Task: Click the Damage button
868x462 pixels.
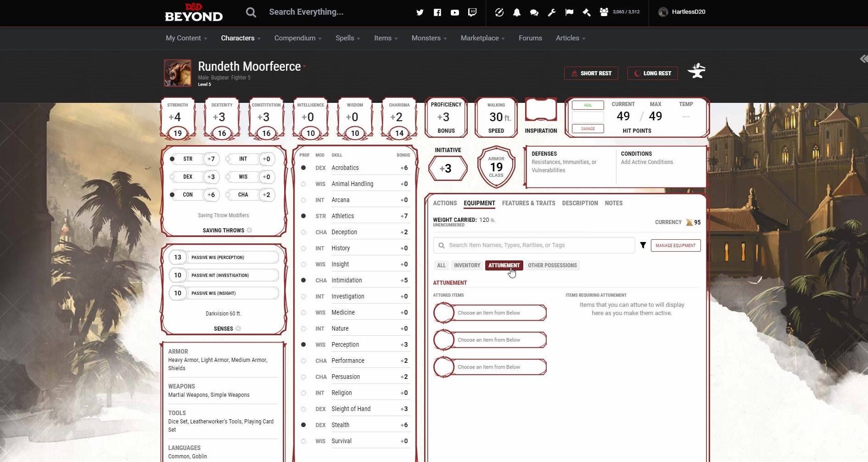Action: [x=588, y=129]
